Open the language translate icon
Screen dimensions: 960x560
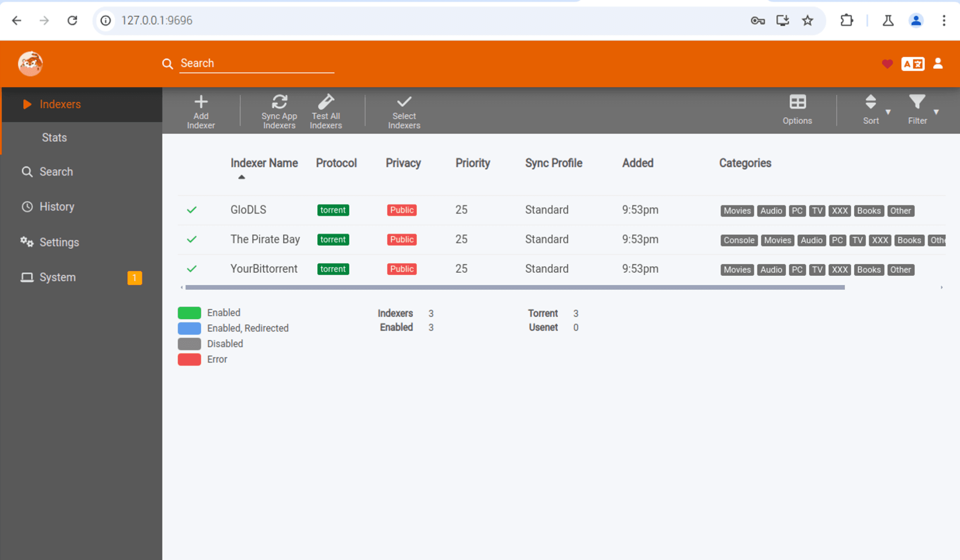(x=912, y=64)
